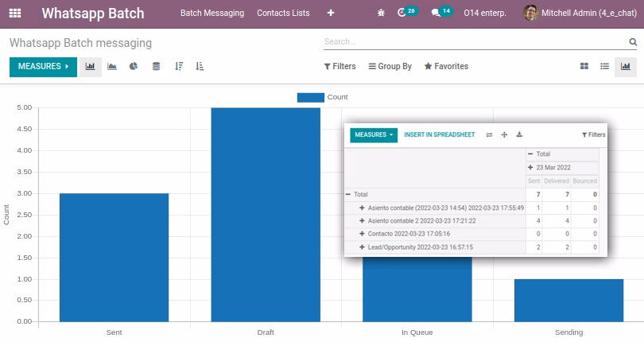Viewport: 644px width, 342px height.
Task: Select the pie chart mode icon
Action: point(134,67)
